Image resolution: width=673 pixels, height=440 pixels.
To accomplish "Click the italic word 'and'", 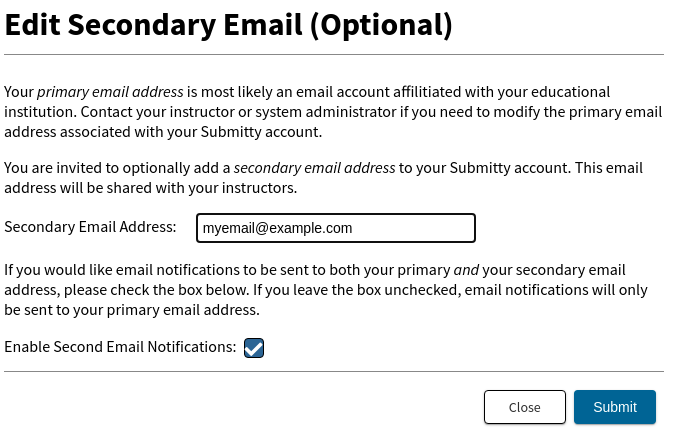I will coord(466,270).
